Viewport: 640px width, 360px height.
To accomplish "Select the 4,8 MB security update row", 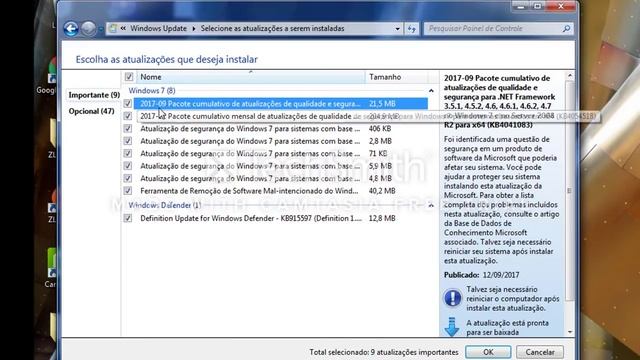I will 281,178.
